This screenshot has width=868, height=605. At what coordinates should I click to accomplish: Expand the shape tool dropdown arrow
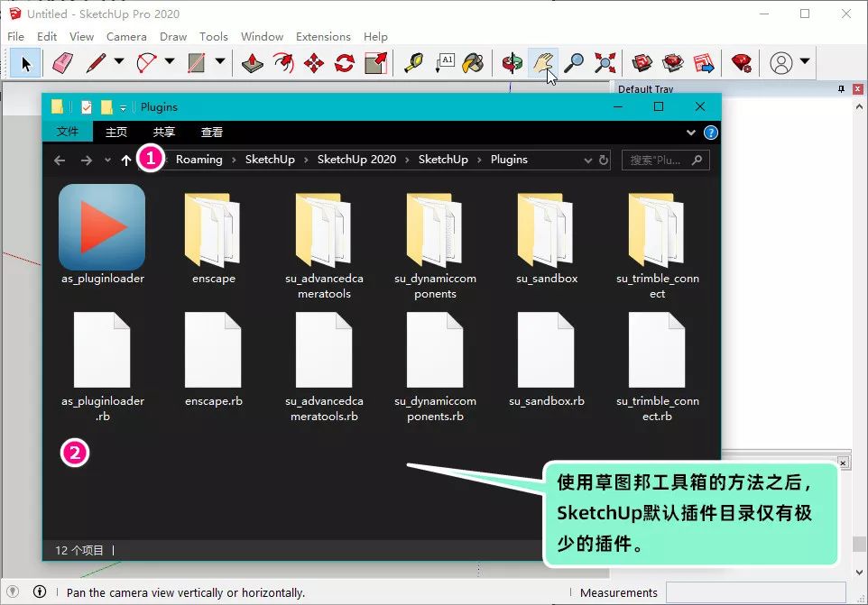(220, 60)
